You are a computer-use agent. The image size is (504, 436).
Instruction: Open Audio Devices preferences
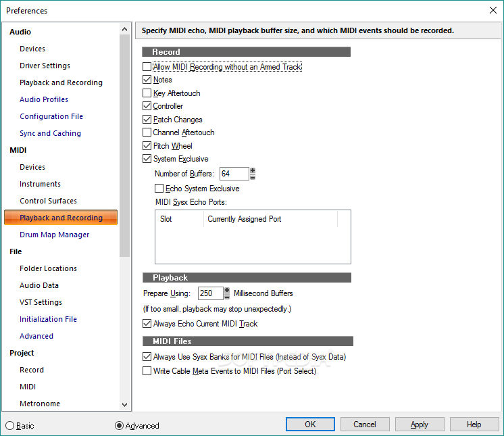(x=32, y=49)
